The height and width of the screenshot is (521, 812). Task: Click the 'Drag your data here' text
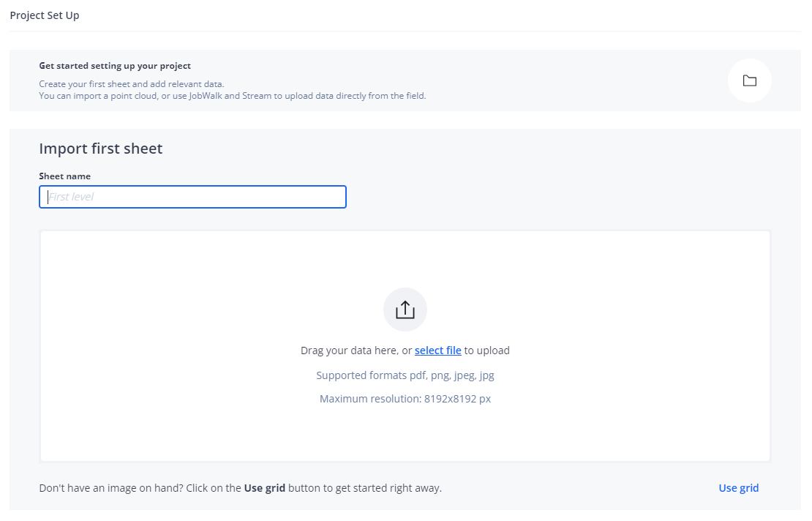pyautogui.click(x=350, y=351)
